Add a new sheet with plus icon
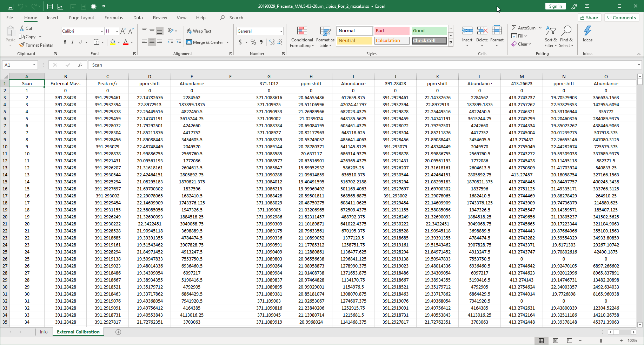The width and height of the screenshot is (644, 345). click(118, 332)
